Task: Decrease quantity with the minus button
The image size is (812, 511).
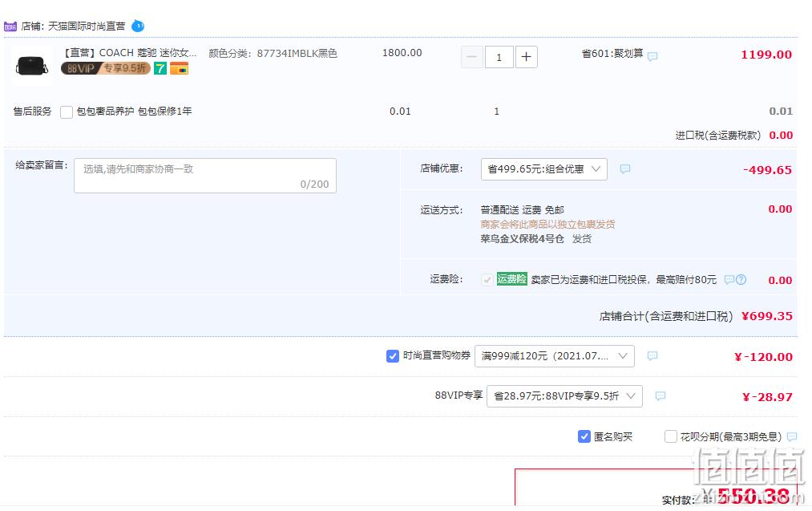Action: coord(472,57)
